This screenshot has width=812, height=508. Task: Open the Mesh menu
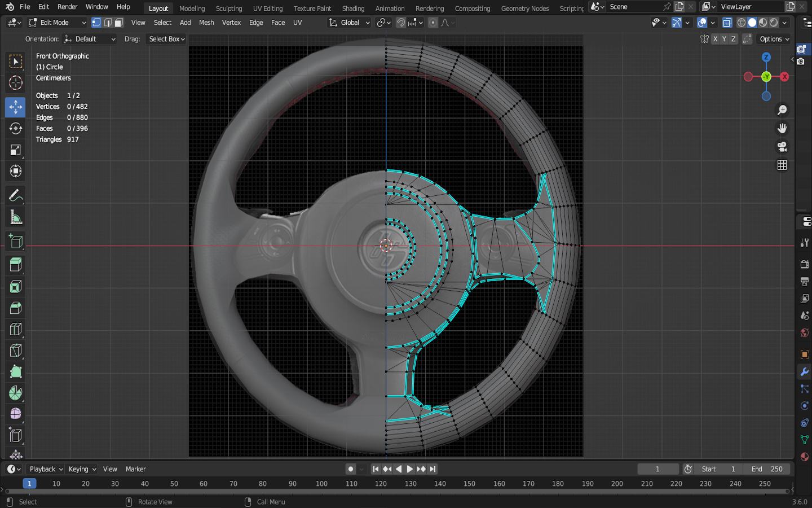point(206,23)
